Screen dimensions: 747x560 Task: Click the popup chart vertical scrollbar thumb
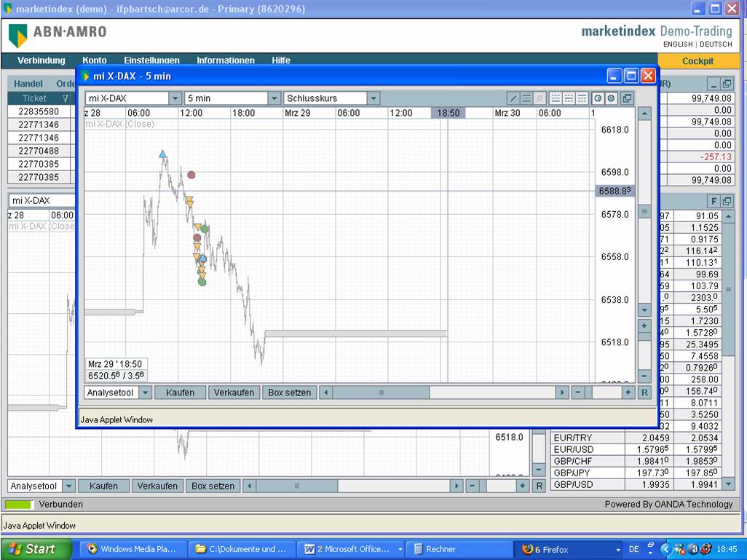(x=644, y=211)
